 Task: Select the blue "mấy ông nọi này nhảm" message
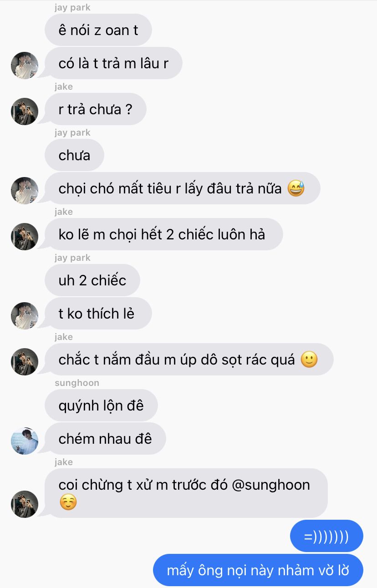(258, 570)
